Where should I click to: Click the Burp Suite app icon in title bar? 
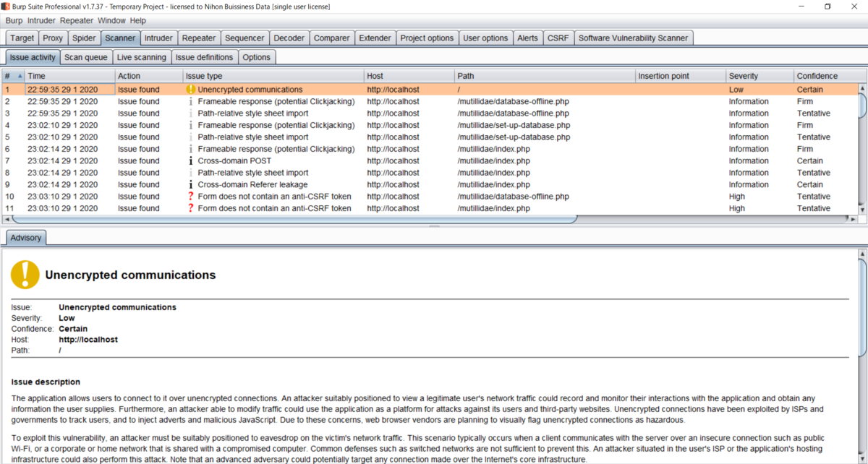point(6,7)
